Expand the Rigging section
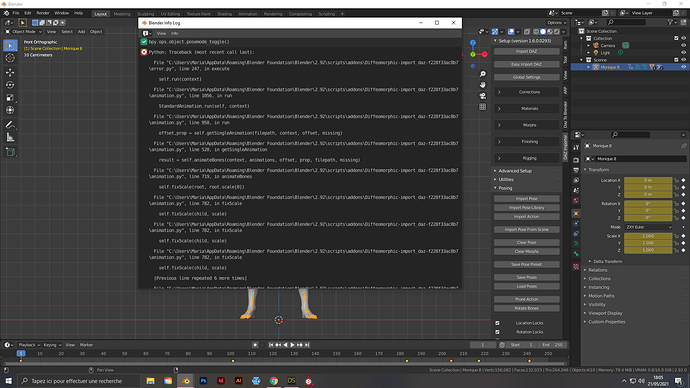The image size is (690, 388). pyautogui.click(x=527, y=158)
